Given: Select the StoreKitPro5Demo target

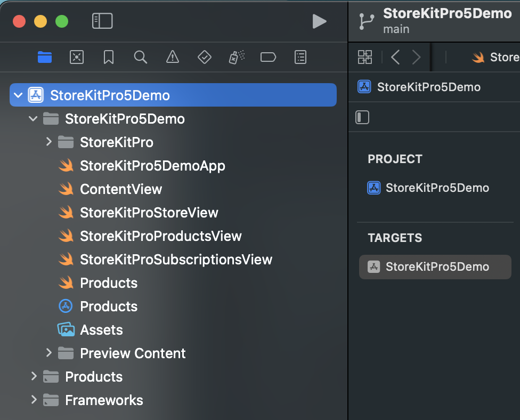Looking at the screenshot, I should 437,267.
